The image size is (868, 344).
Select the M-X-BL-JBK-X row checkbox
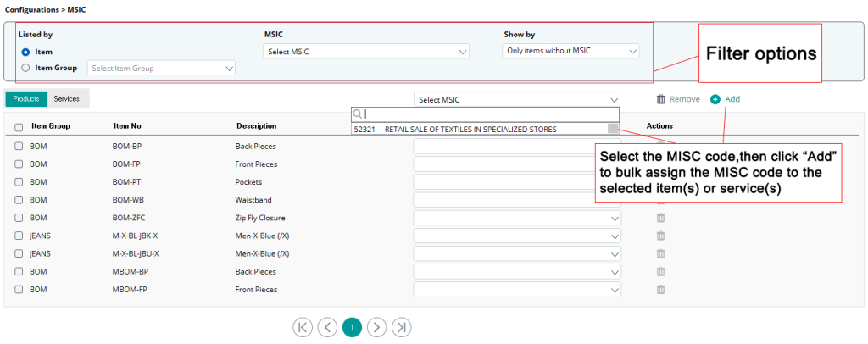click(19, 236)
